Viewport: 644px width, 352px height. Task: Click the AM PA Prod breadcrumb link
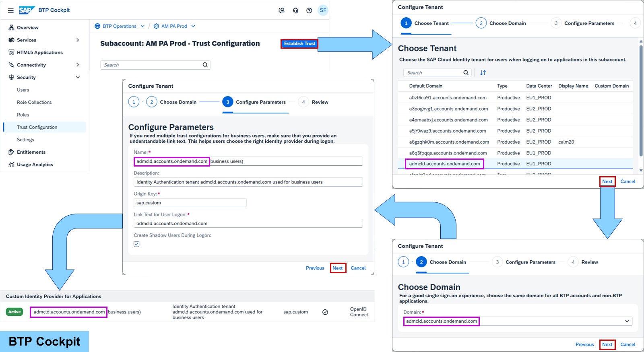[x=174, y=26]
